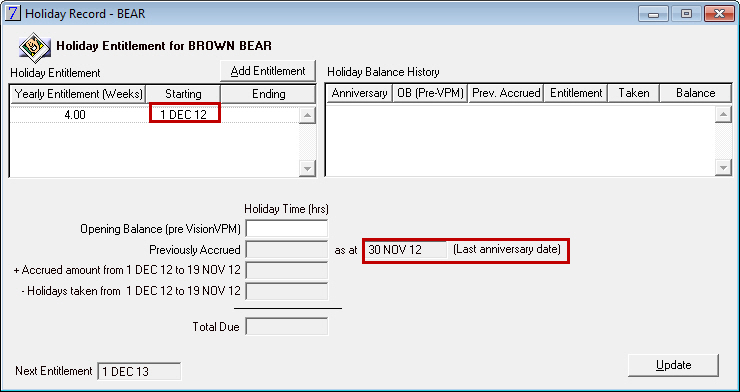Click the app icon in title bar
This screenshot has width=740, height=392.
point(12,13)
